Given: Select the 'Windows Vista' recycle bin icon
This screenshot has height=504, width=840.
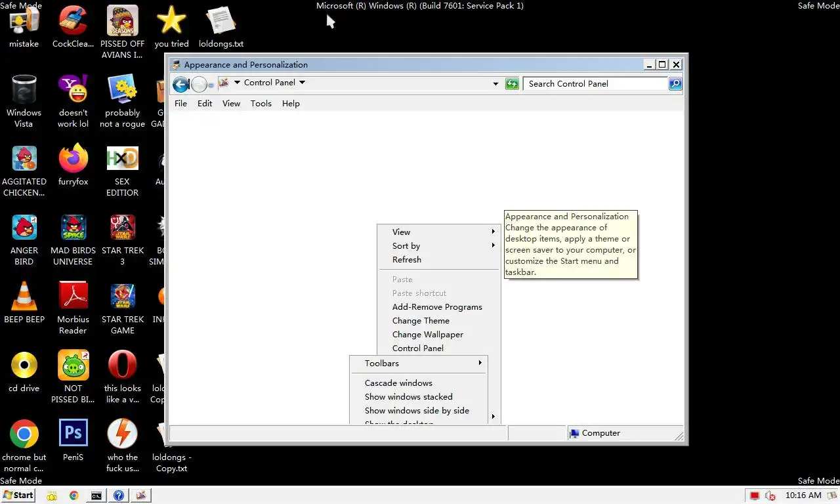Looking at the screenshot, I should [24, 101].
